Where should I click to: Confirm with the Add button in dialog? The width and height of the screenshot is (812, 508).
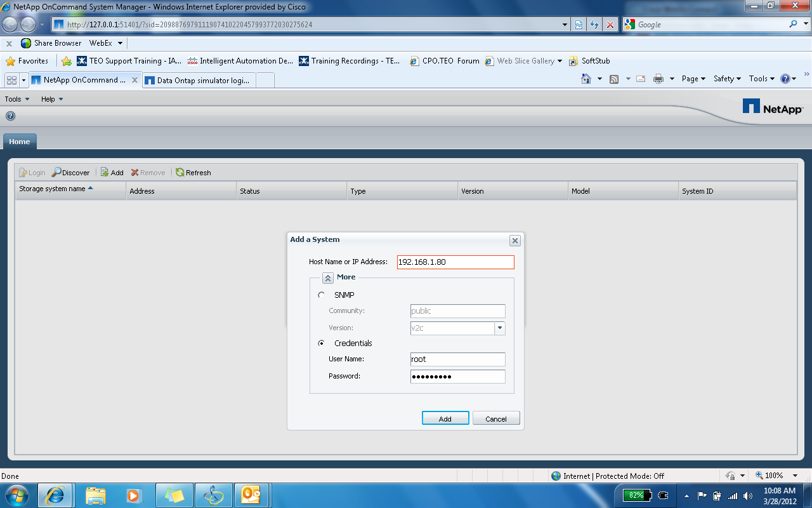445,418
